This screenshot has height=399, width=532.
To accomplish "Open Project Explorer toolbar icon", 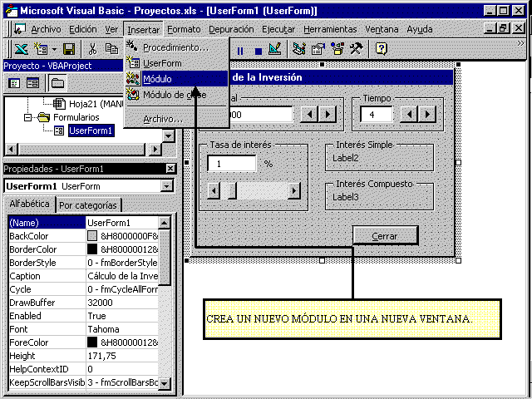I will [x=299, y=49].
